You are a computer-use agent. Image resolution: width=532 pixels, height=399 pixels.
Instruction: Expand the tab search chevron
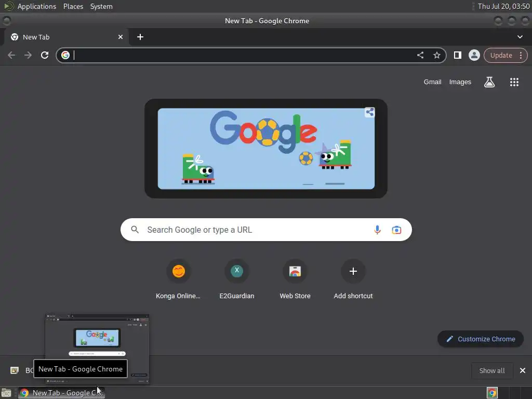520,37
